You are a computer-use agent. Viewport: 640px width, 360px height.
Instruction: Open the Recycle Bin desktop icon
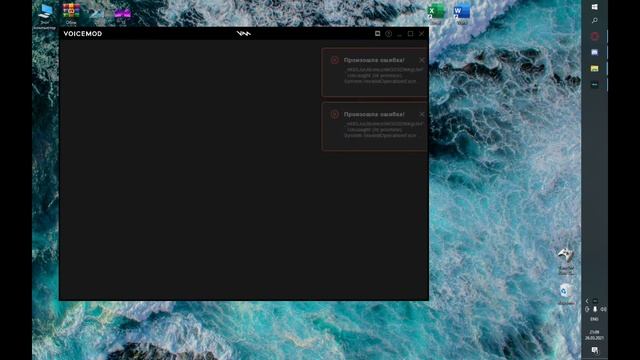pos(566,294)
